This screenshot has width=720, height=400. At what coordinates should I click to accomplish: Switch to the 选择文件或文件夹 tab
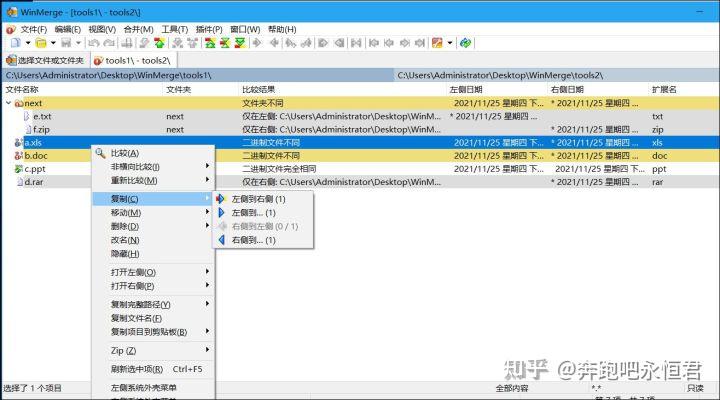click(x=45, y=61)
